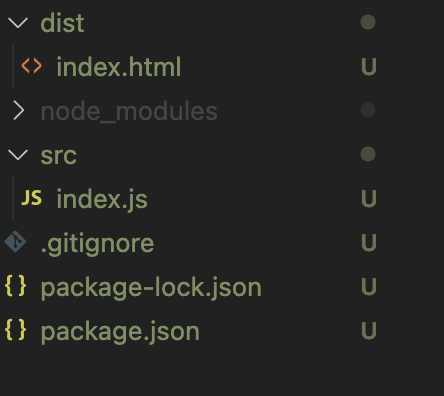Expand the node_modules folder chevron
This screenshot has width=444, height=396.
[19, 111]
